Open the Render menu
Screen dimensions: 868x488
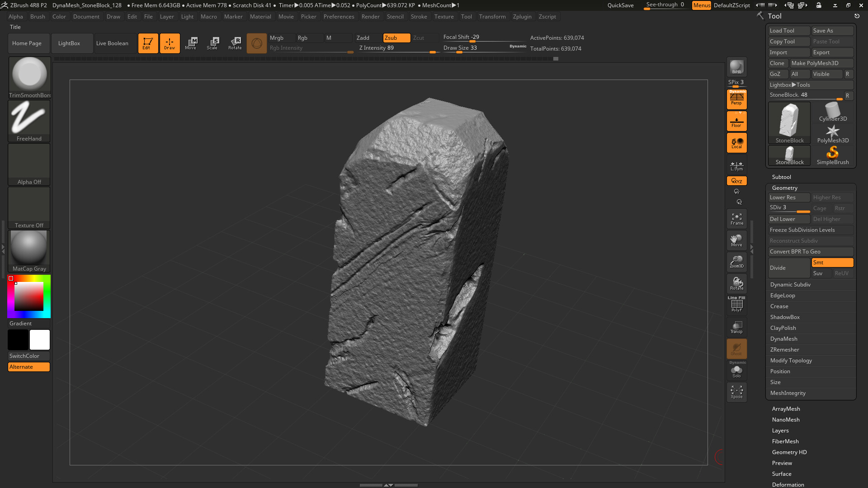point(371,17)
